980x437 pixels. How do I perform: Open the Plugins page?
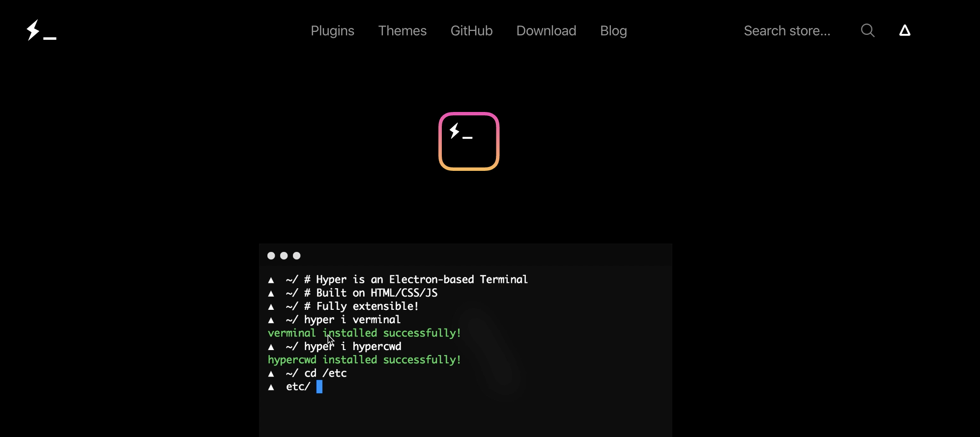tap(332, 30)
